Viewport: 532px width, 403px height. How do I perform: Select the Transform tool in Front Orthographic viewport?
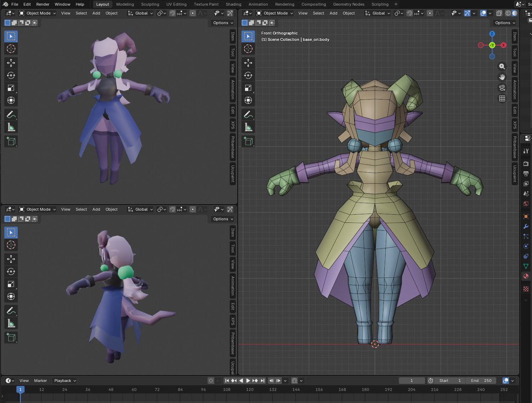pyautogui.click(x=248, y=101)
